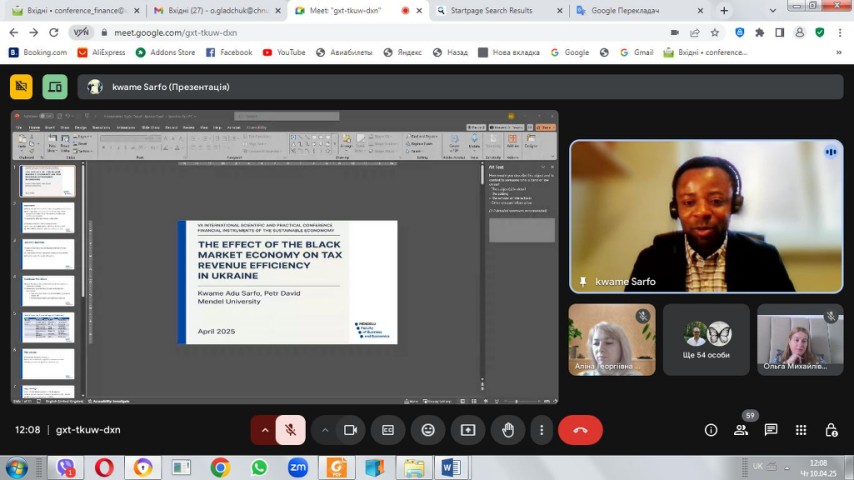Open audio settings chevron beside microphone
Screen dimensions: 854x480
pyautogui.click(x=265, y=430)
